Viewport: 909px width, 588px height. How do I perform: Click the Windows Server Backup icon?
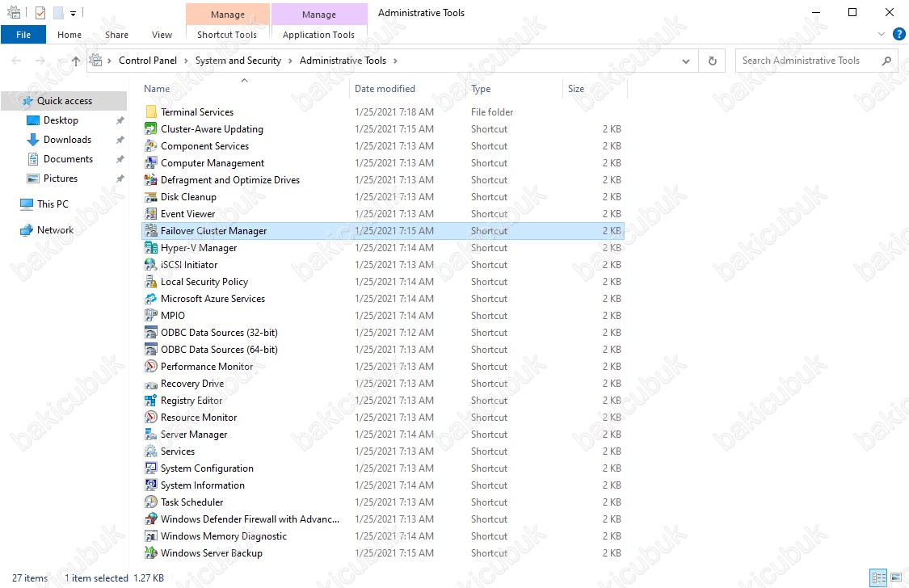click(x=151, y=553)
